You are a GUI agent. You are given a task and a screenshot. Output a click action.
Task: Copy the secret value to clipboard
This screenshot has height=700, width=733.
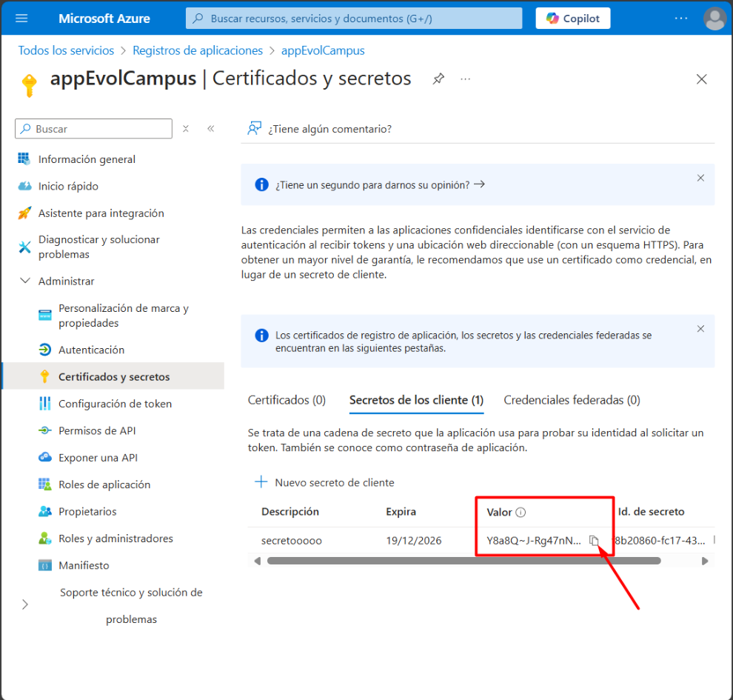click(x=594, y=541)
